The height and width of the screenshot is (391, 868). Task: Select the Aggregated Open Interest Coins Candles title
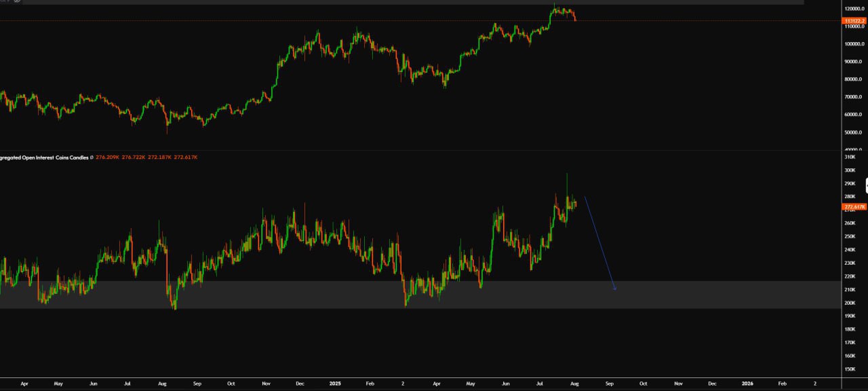pos(44,157)
